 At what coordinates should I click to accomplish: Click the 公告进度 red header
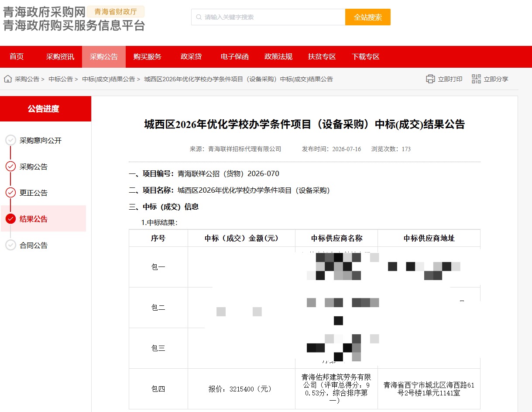[x=45, y=109]
